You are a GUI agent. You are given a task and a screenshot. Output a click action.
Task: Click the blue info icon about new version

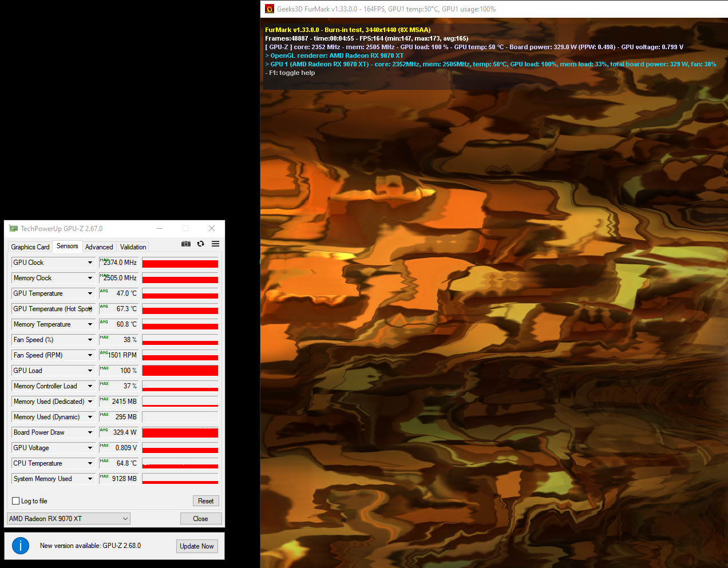click(21, 546)
